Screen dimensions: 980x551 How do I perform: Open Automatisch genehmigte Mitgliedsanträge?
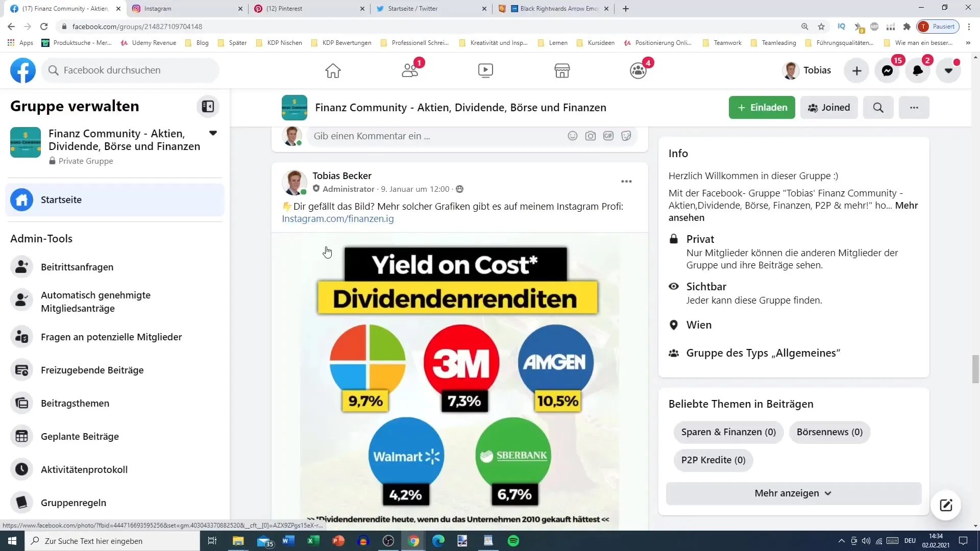[115, 302]
